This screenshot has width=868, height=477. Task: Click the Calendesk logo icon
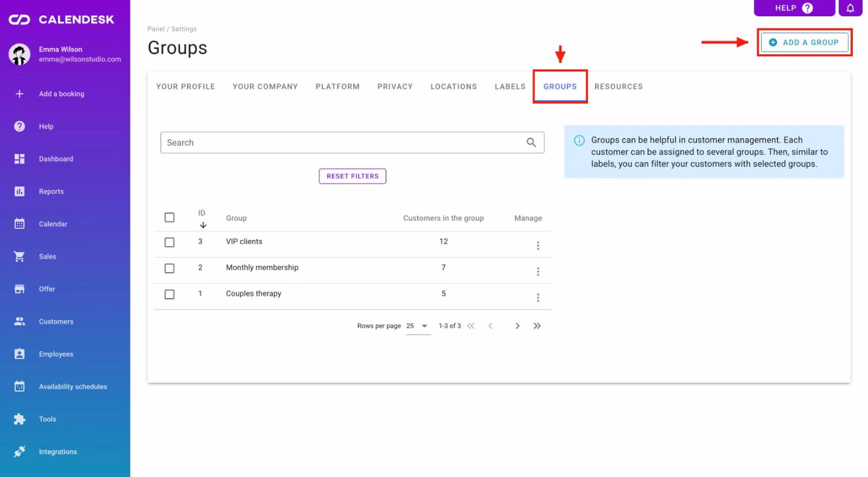(19, 20)
